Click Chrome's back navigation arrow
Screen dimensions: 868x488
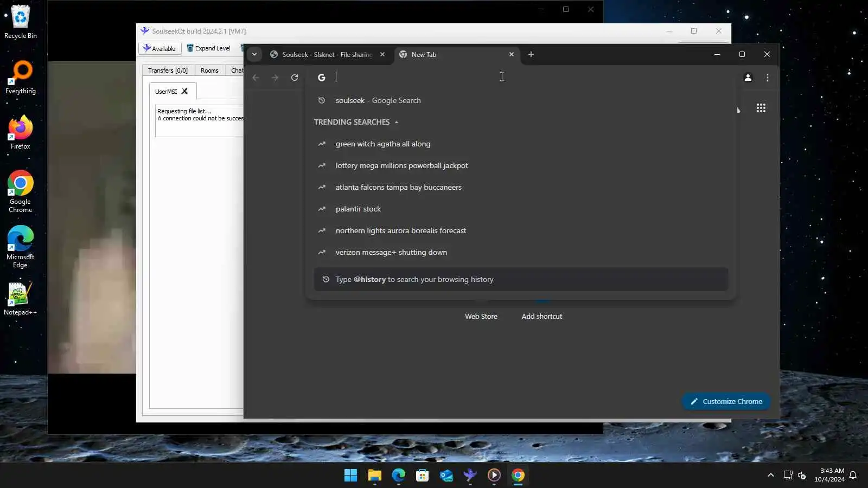256,78
